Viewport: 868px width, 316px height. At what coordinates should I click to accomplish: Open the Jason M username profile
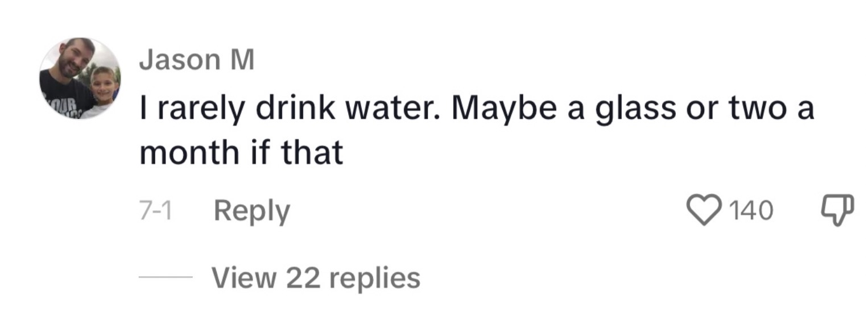coord(196,61)
